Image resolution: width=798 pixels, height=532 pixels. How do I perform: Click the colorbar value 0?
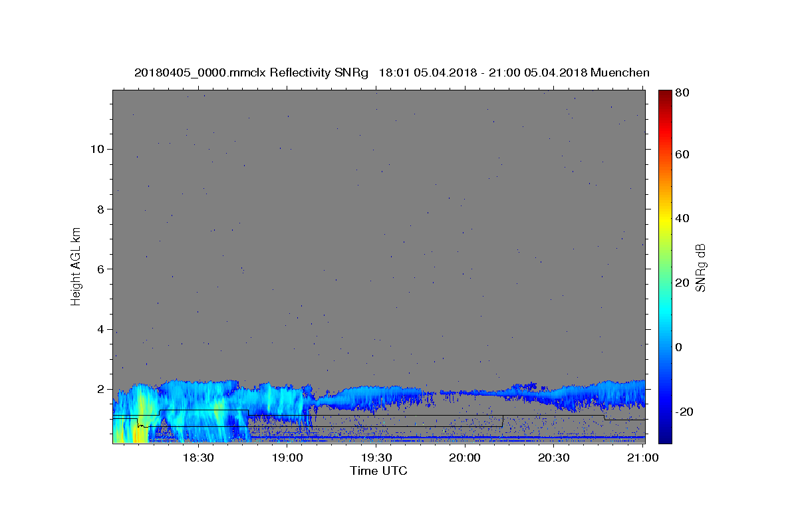click(679, 347)
